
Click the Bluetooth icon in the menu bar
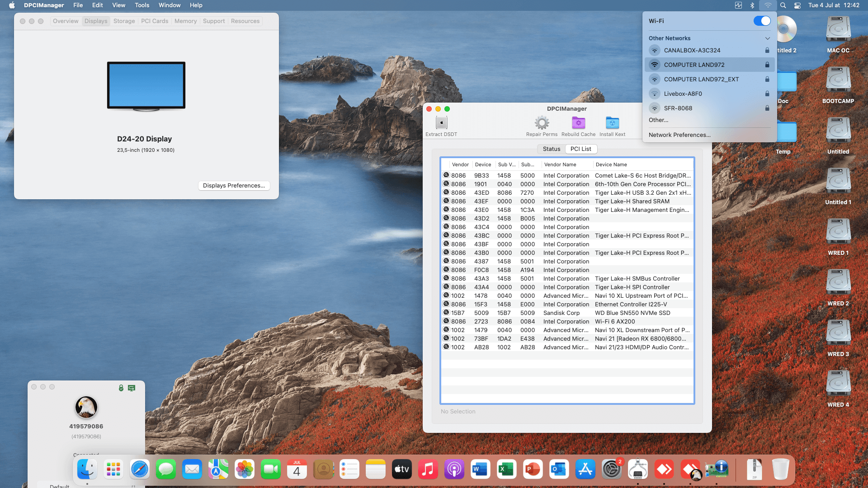(x=752, y=5)
